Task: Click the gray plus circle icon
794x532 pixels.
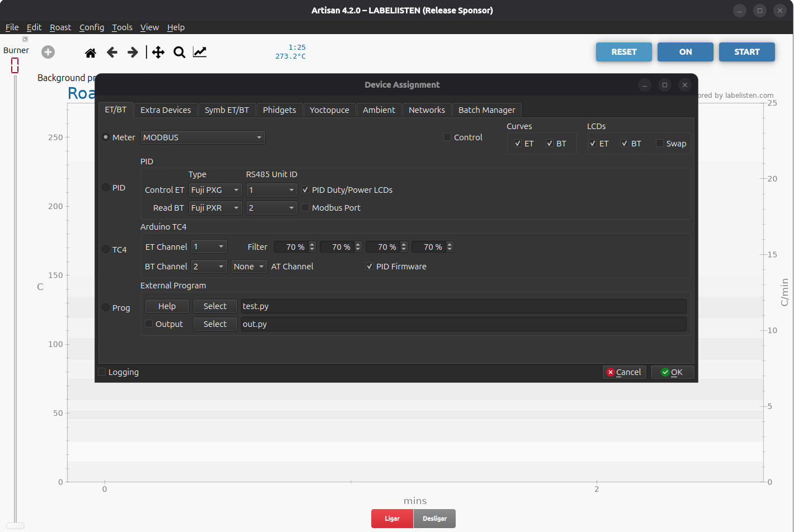Action: tap(48, 52)
